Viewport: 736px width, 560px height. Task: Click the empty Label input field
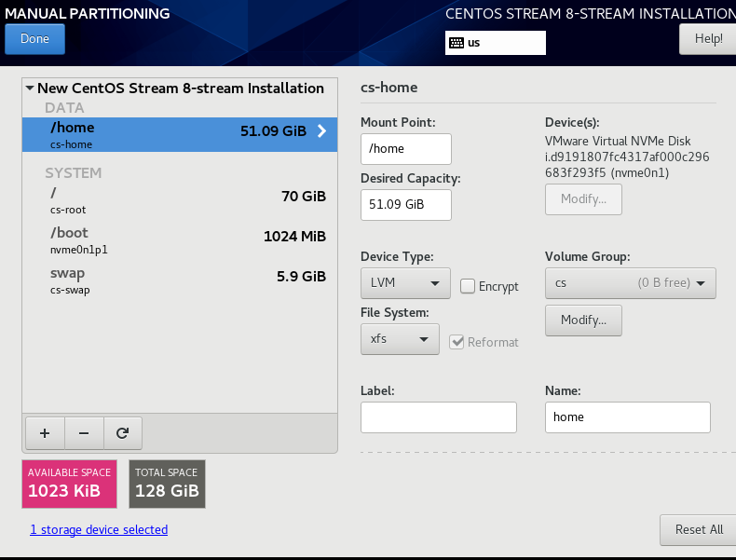tap(439, 417)
